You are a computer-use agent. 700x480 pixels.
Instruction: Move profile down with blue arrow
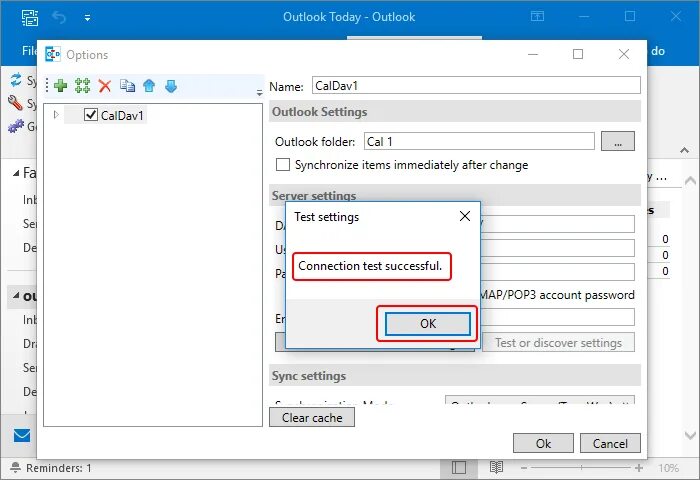tap(171, 85)
